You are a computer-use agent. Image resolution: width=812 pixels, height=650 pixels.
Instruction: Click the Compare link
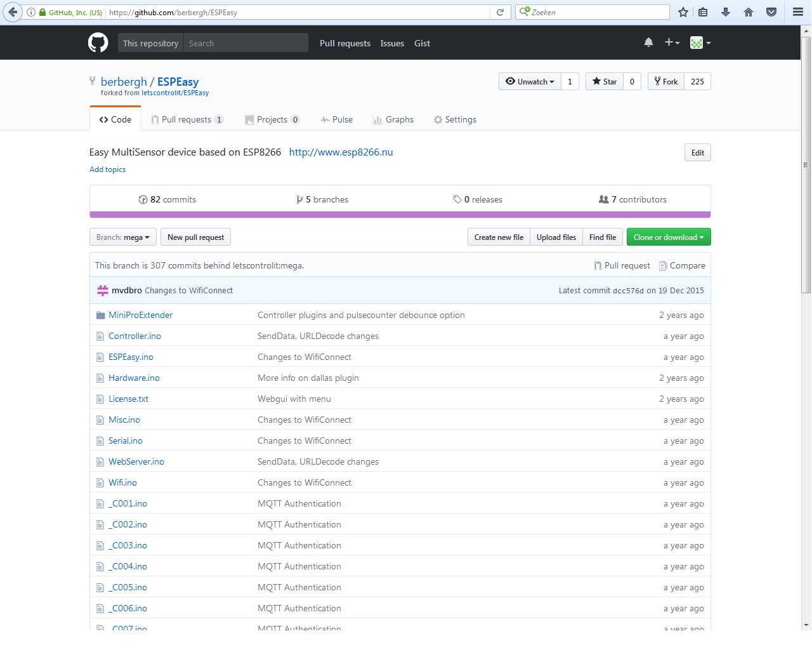[682, 266]
